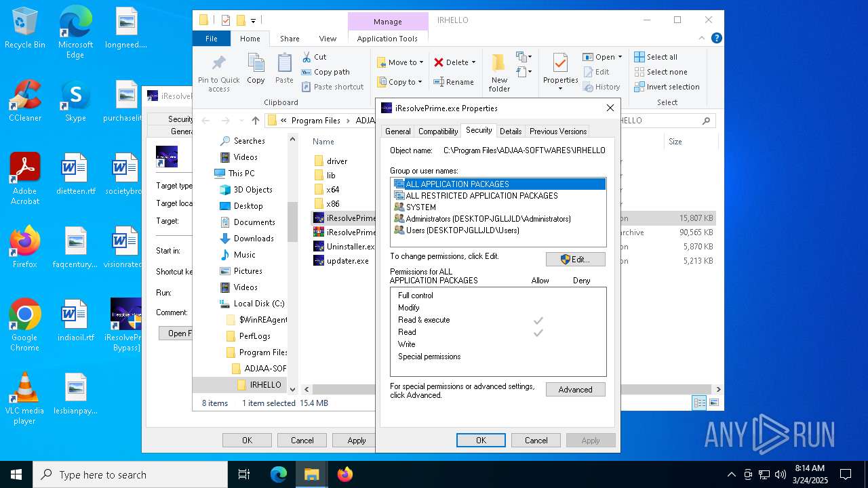Click the Rename ribbon button
This screenshot has width=868, height=488.
pyautogui.click(x=454, y=82)
